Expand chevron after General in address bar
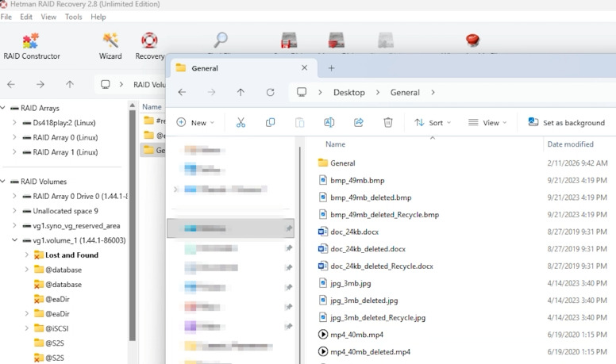 [433, 92]
